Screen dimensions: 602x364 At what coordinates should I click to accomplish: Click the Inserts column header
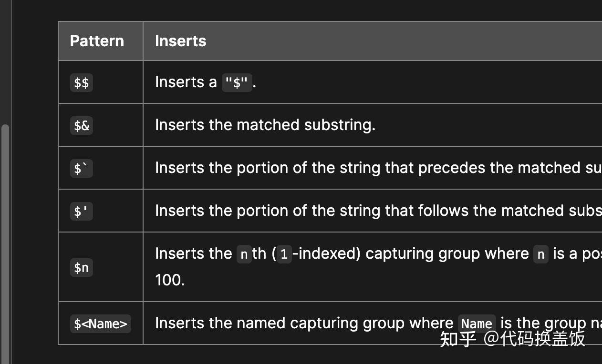click(x=180, y=41)
